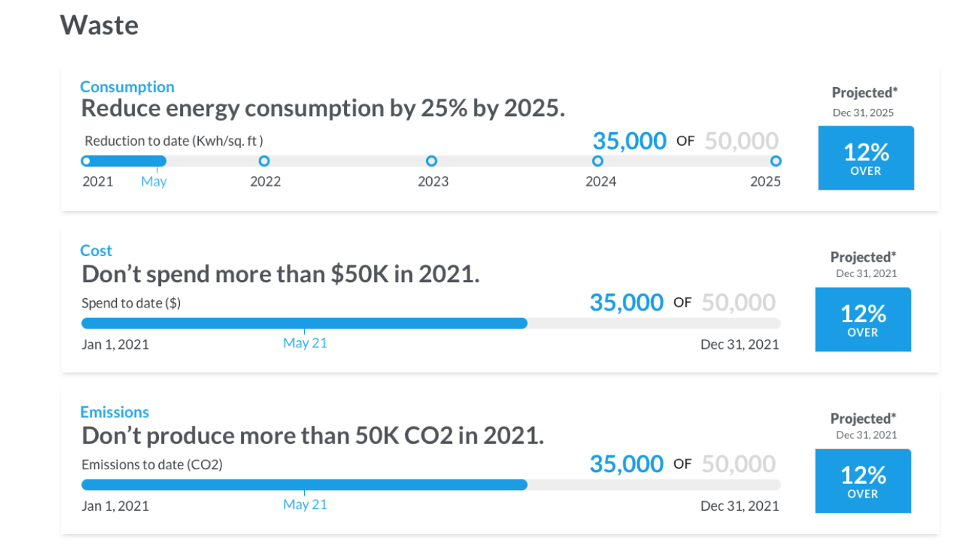Open the Consumption category link
Viewport: 961px width, 560px height.
tap(127, 87)
